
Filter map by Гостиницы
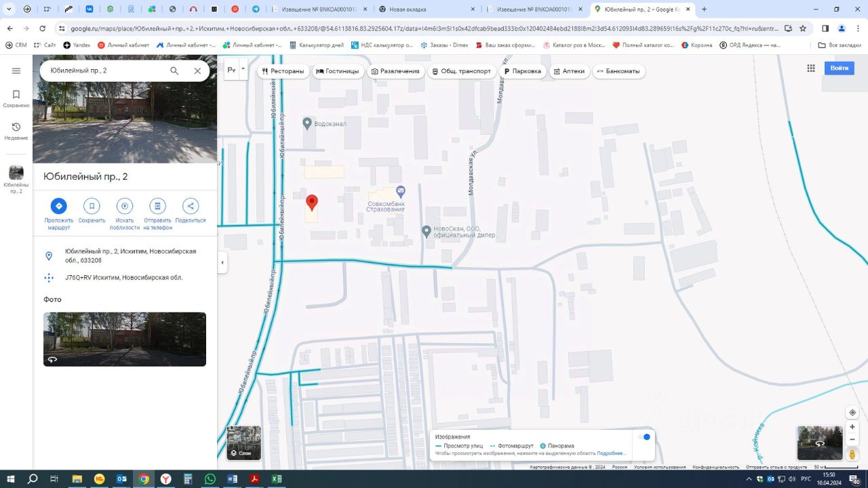click(x=338, y=71)
